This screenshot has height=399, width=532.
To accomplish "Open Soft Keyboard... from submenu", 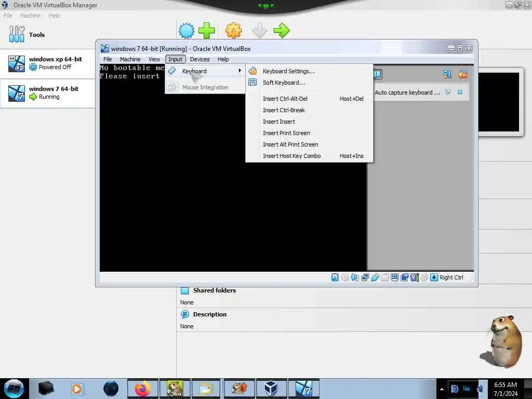I will tap(310, 83).
